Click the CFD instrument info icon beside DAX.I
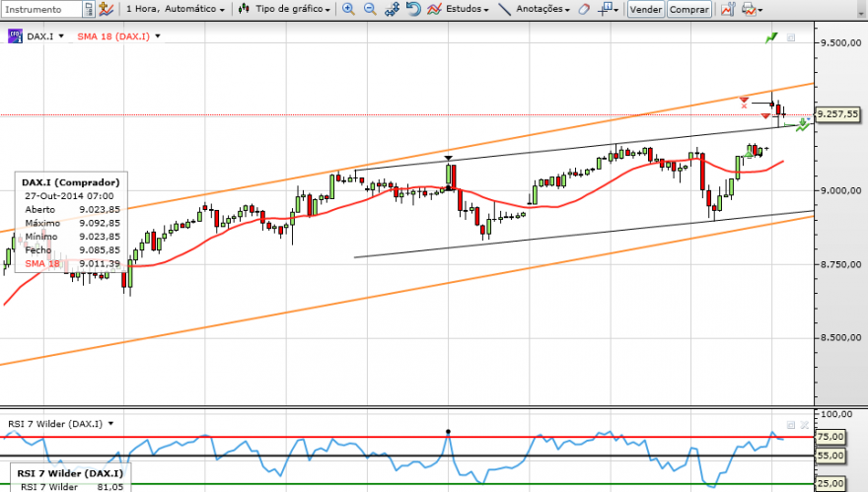 coord(15,35)
